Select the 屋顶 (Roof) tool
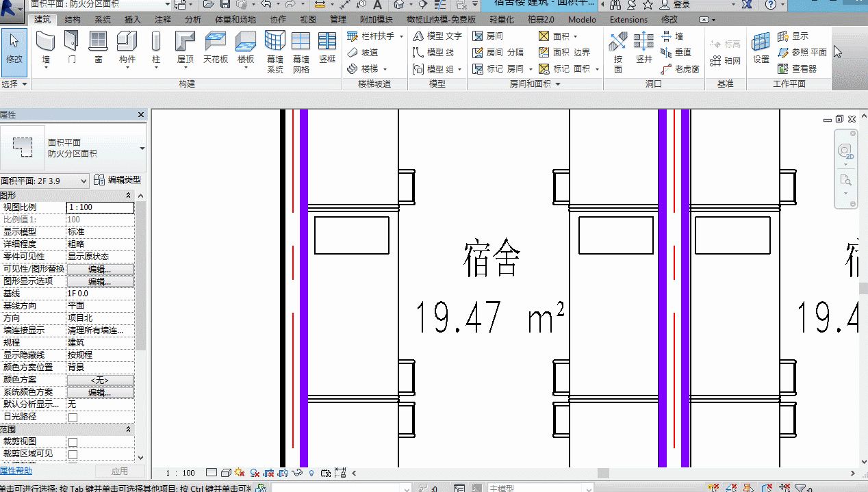Viewport: 868px width, 492px height. point(186,49)
